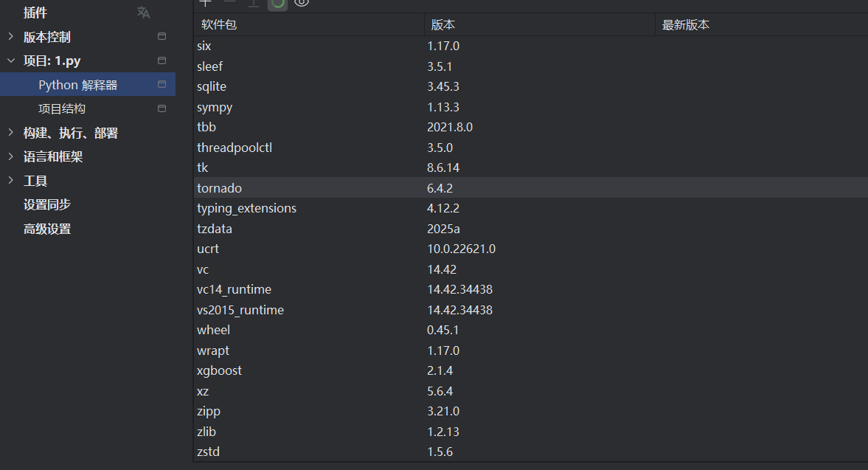Click the 最新版本 column header
The image size is (868, 470).
686,24
